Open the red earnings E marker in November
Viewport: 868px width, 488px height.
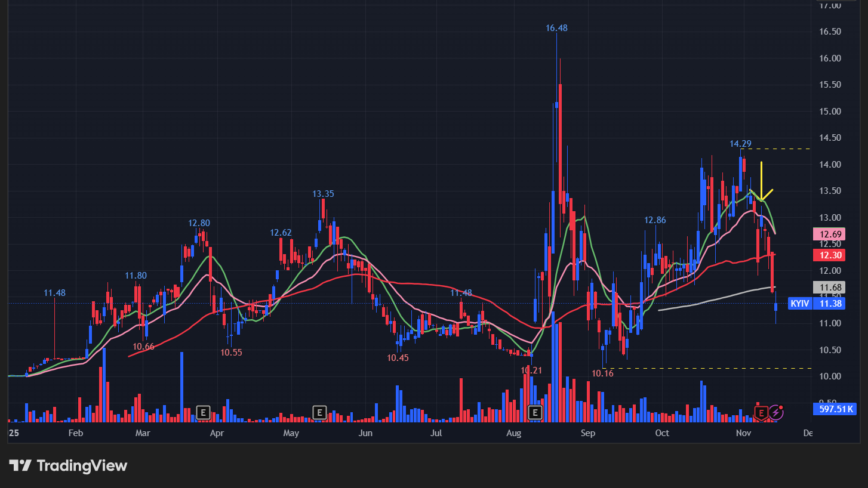coord(761,412)
